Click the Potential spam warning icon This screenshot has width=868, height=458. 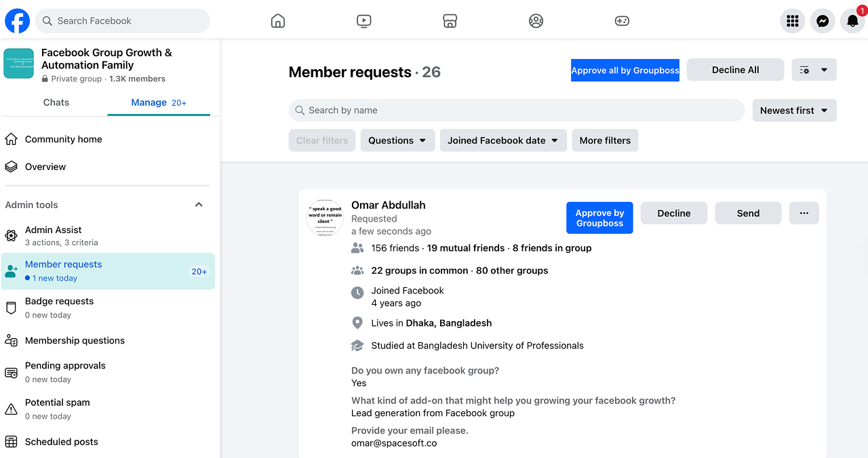pyautogui.click(x=11, y=409)
